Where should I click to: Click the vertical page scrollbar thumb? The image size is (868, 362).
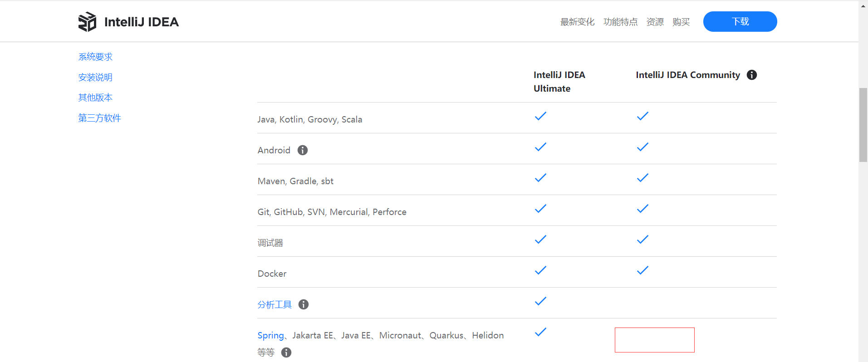click(863, 125)
